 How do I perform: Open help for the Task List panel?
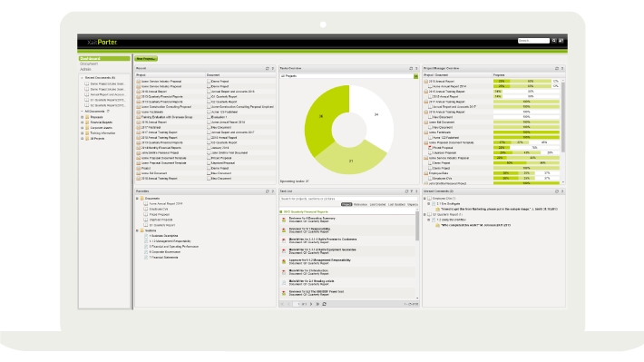click(416, 191)
